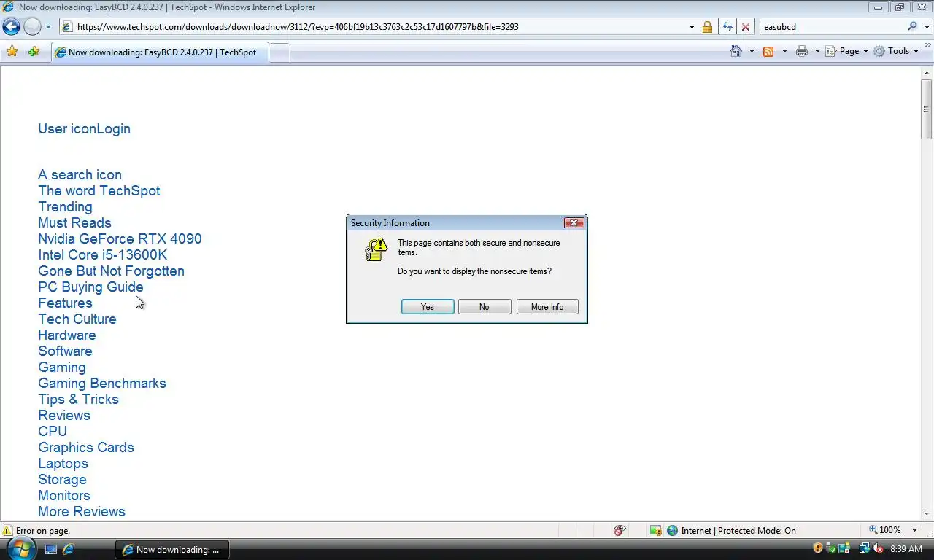Image resolution: width=934 pixels, height=560 pixels.
Task: Click the page vertical scrollbar thumb
Action: point(927,109)
